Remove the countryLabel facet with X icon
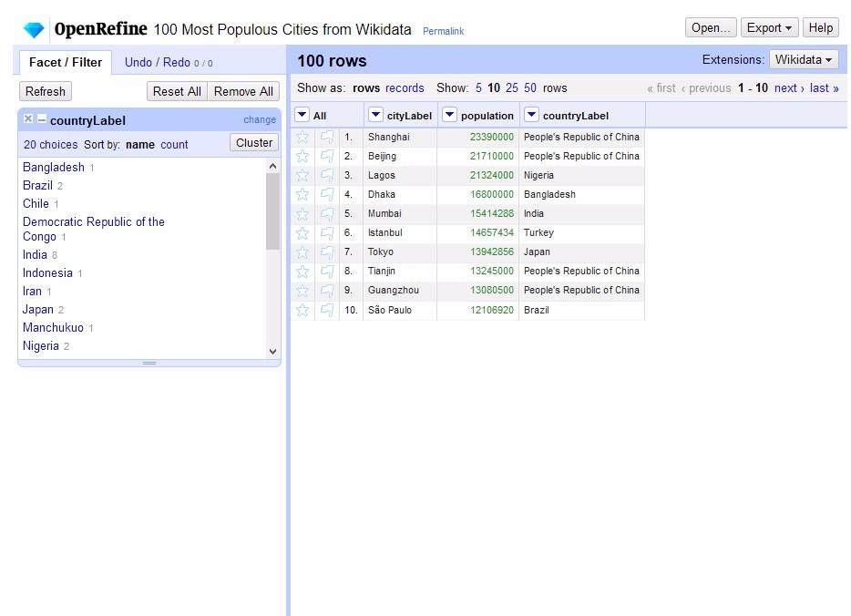851x616 pixels. (x=28, y=118)
